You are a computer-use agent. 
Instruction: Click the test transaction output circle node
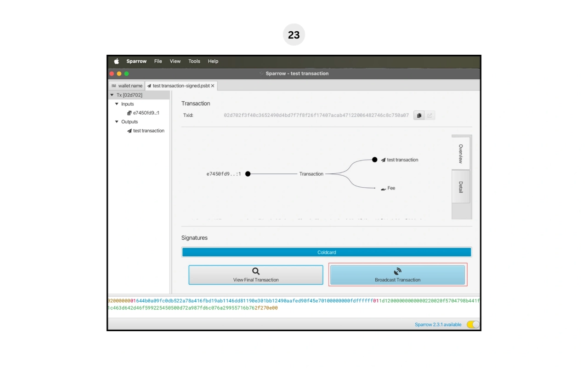(x=374, y=160)
